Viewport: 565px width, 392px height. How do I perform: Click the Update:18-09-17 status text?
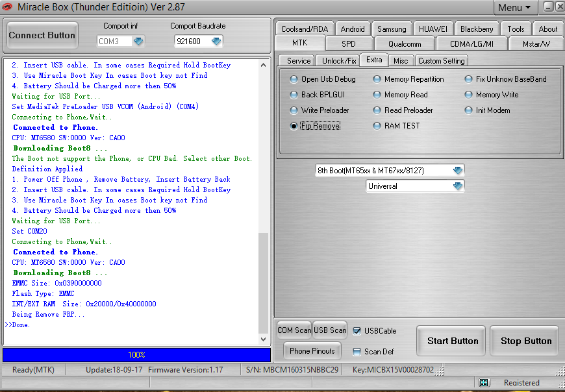(x=114, y=370)
